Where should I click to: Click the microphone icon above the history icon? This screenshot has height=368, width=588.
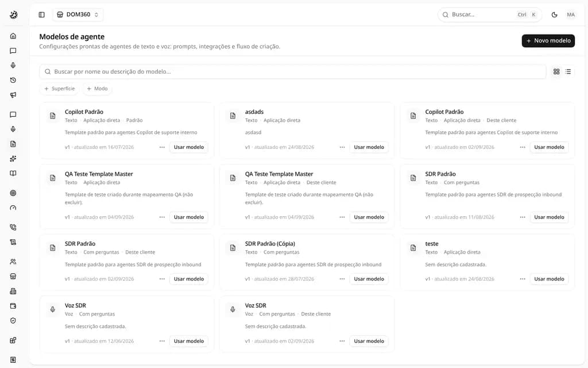point(13,66)
